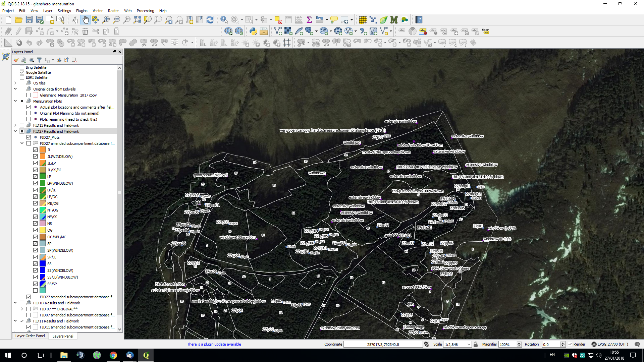The image size is (644, 362).
Task: Open the Processing menu
Action: point(145,11)
